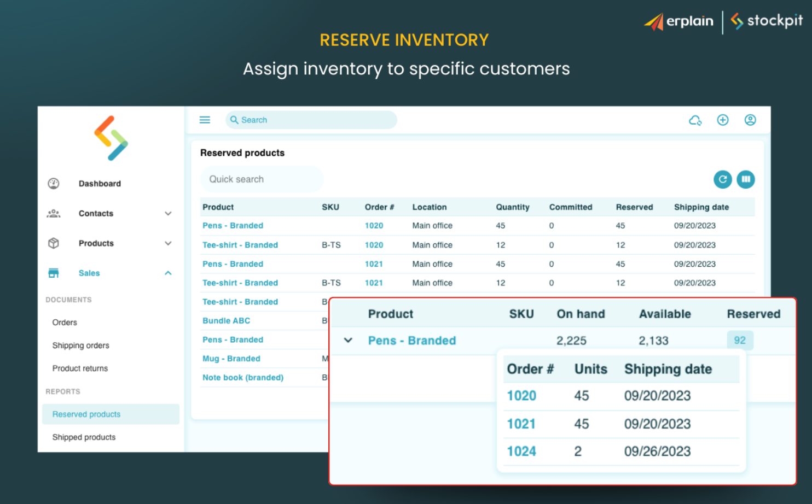Open order 1021 link in Pens - Branded row

[x=374, y=264]
